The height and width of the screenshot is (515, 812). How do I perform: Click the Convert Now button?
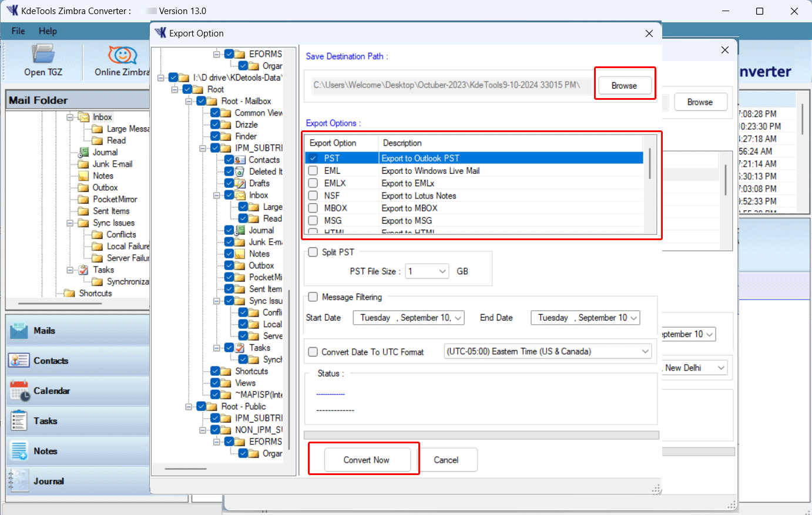coord(368,460)
